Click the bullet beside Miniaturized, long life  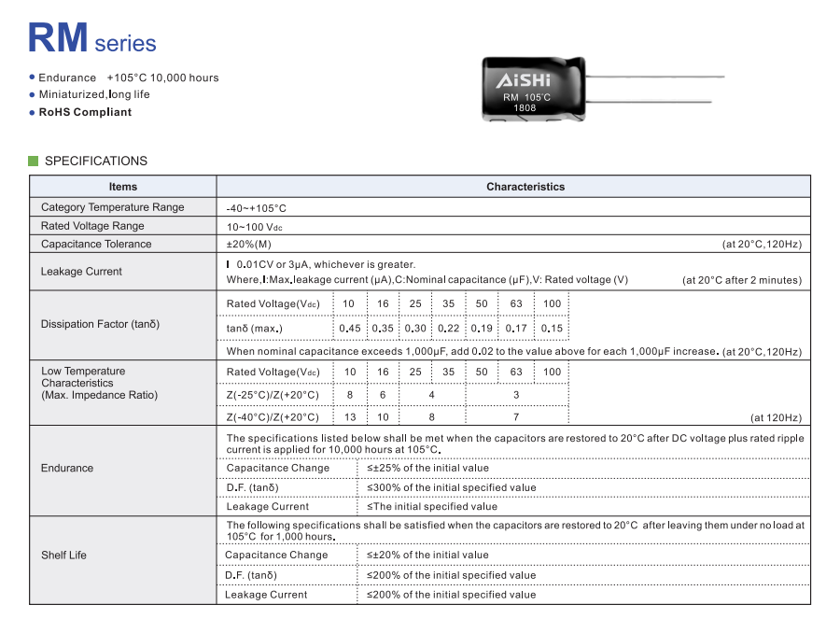tap(32, 94)
